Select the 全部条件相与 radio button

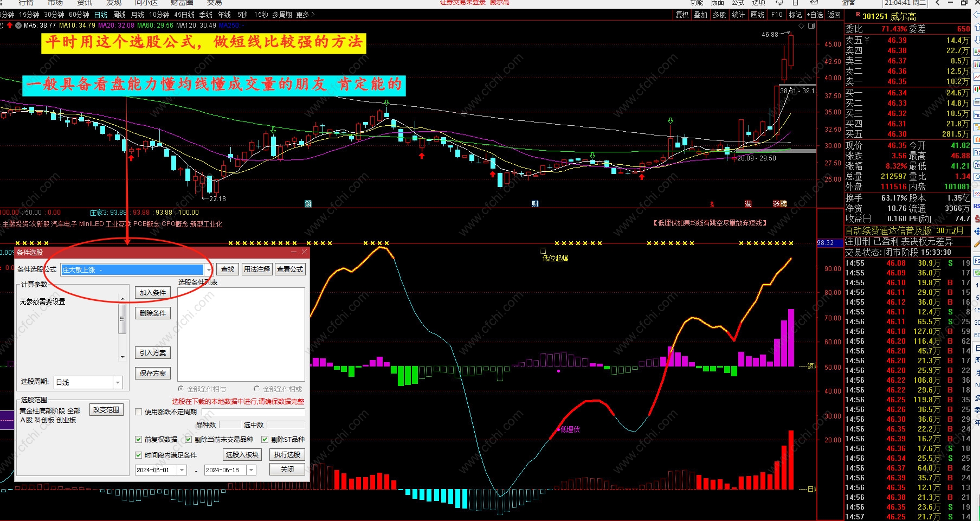(x=181, y=389)
